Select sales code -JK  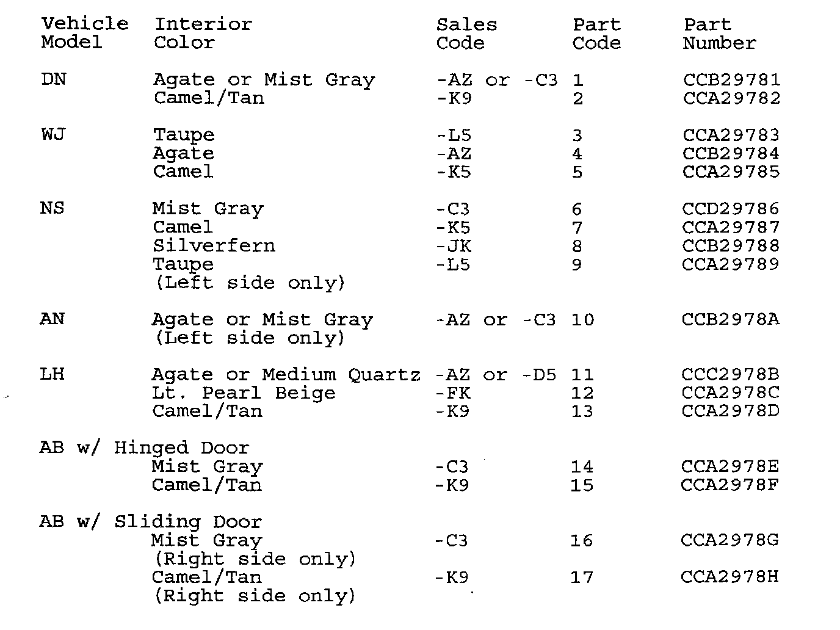454,246
